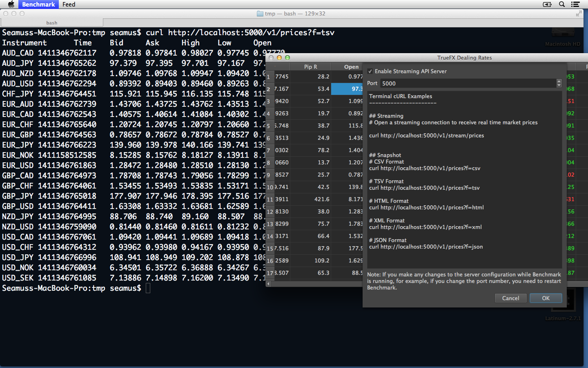Open Spotlight search magnifier

coord(562,4)
